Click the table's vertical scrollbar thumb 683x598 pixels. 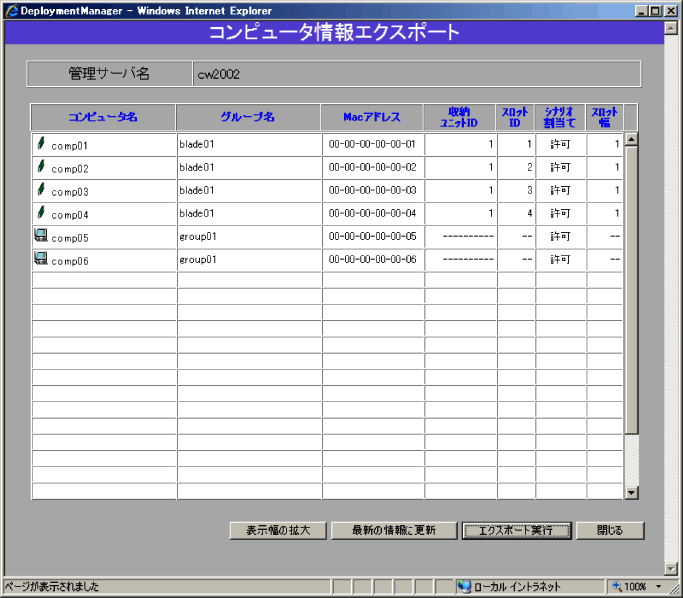coord(631,290)
